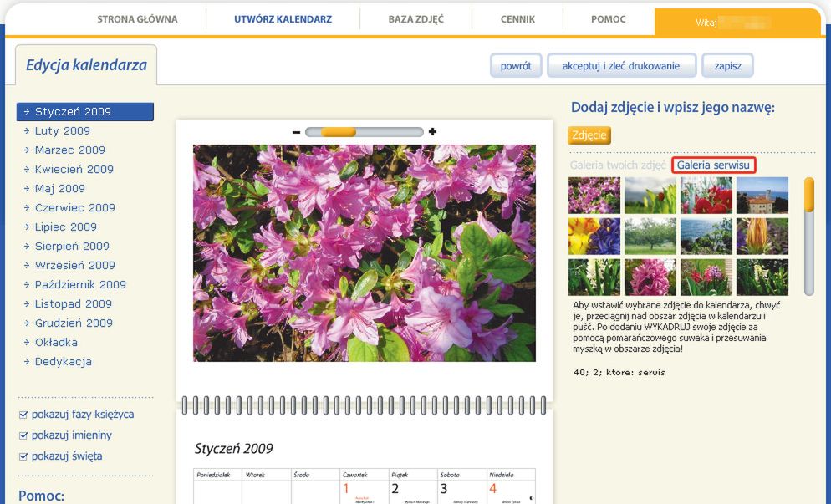Screen dimensions: 831x504
Task: Switch to Galeria twoich zdjęć tab
Action: (x=618, y=165)
